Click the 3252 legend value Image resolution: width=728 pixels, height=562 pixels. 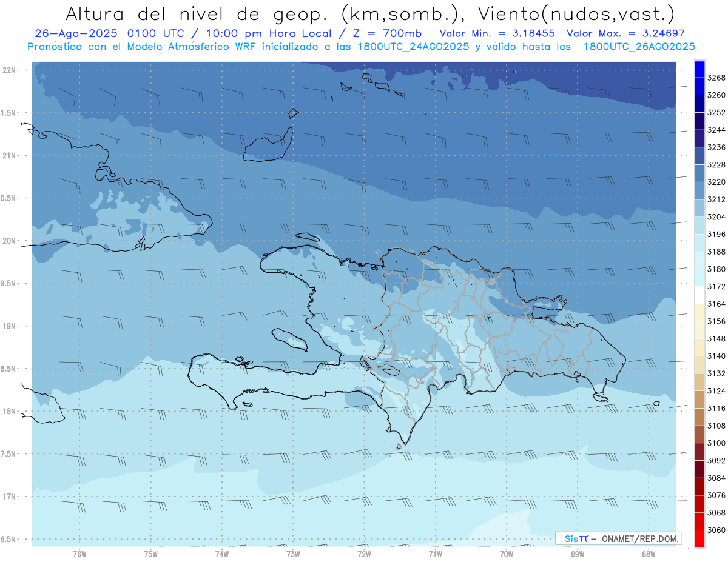(x=716, y=113)
